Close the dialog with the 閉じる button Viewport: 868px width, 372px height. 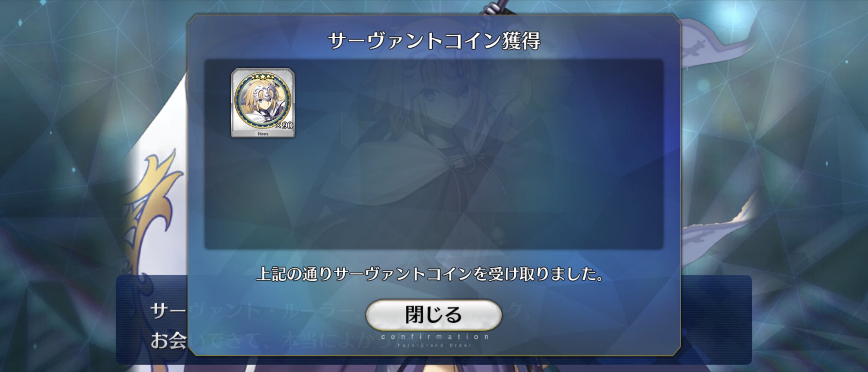[434, 315]
